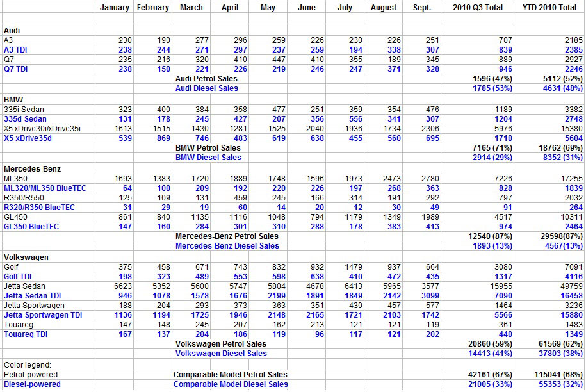Click the Golf TDI row label
586x392 pixels.
(x=17, y=277)
